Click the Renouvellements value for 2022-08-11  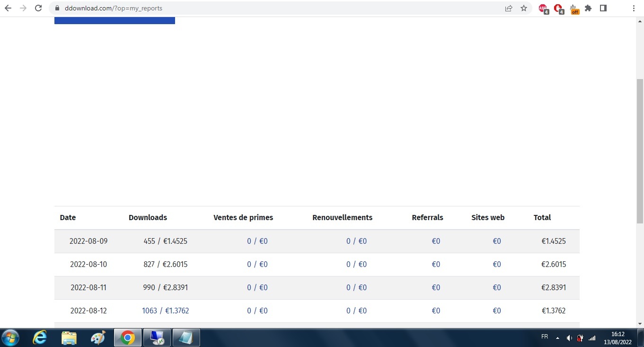pyautogui.click(x=357, y=288)
